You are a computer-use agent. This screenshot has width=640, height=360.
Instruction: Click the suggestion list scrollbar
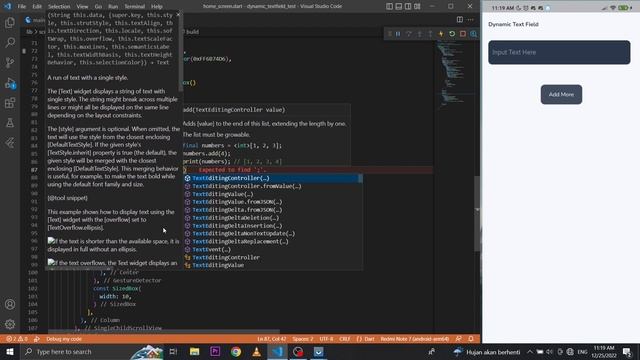[360, 178]
